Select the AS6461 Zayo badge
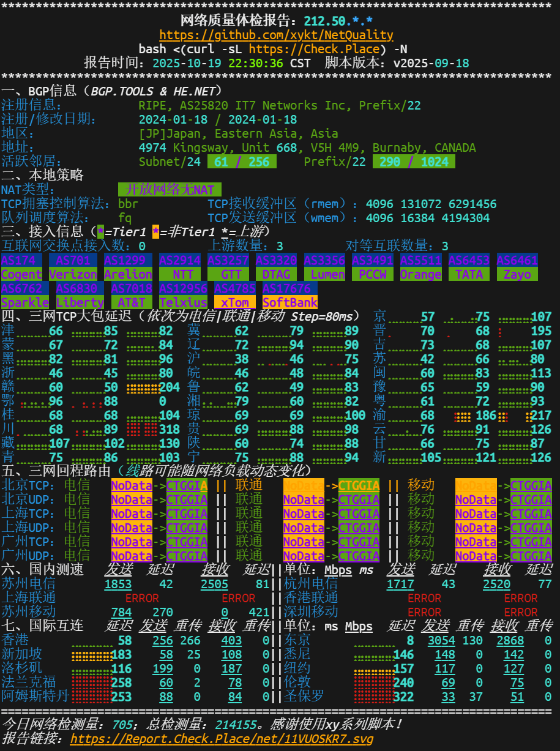Image resolution: width=560 pixels, height=751 pixels. click(x=517, y=274)
